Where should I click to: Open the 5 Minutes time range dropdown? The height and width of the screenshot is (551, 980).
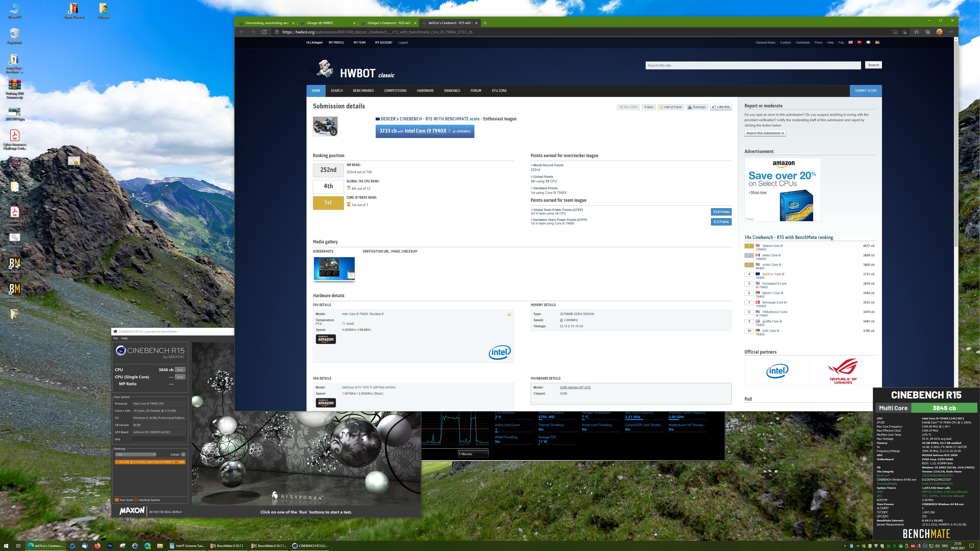point(473,454)
